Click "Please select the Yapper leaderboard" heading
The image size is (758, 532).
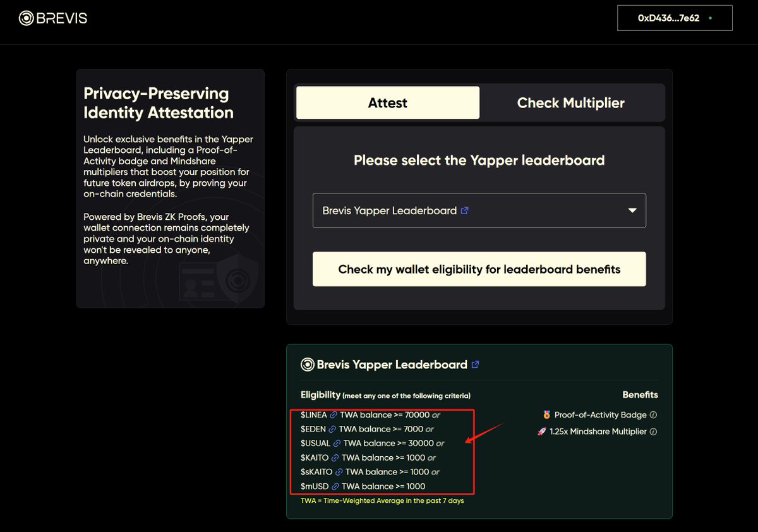coord(479,160)
